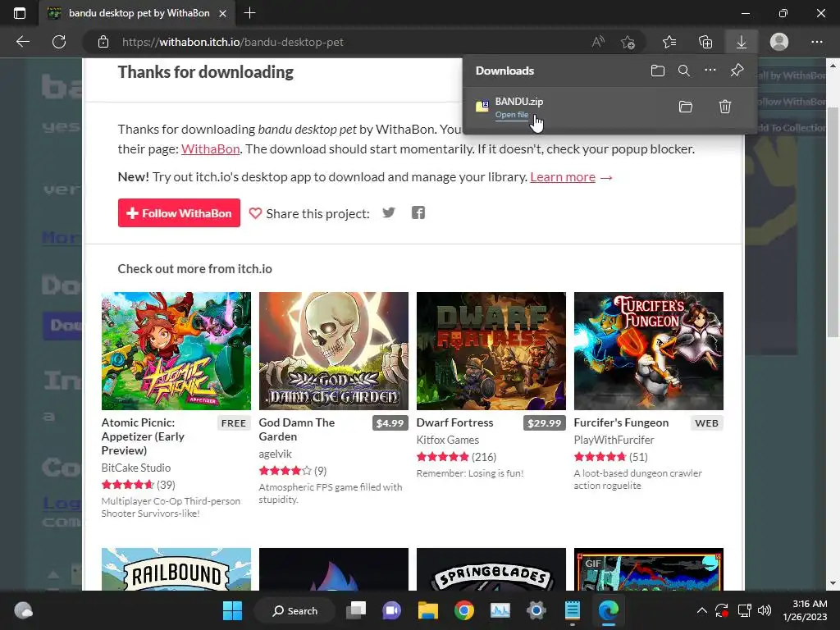Open Dwarf Fortress title link

[x=454, y=422]
